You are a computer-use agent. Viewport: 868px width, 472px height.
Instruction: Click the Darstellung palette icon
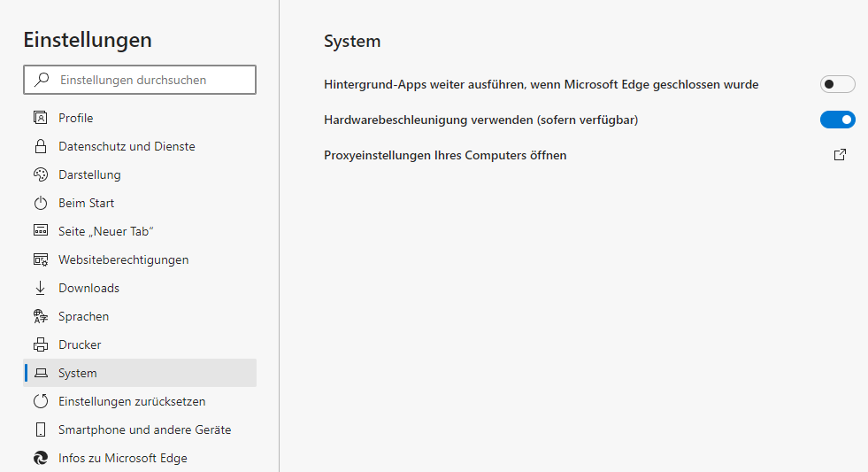coord(40,174)
